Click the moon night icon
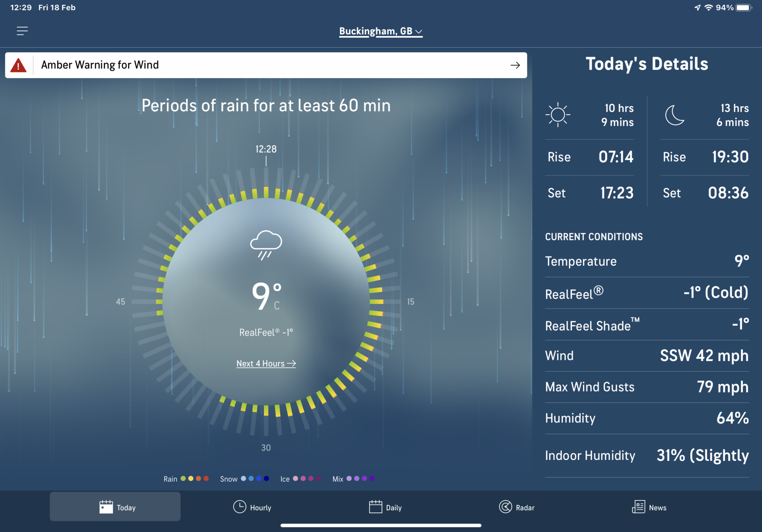This screenshot has width=762, height=532. click(x=674, y=115)
